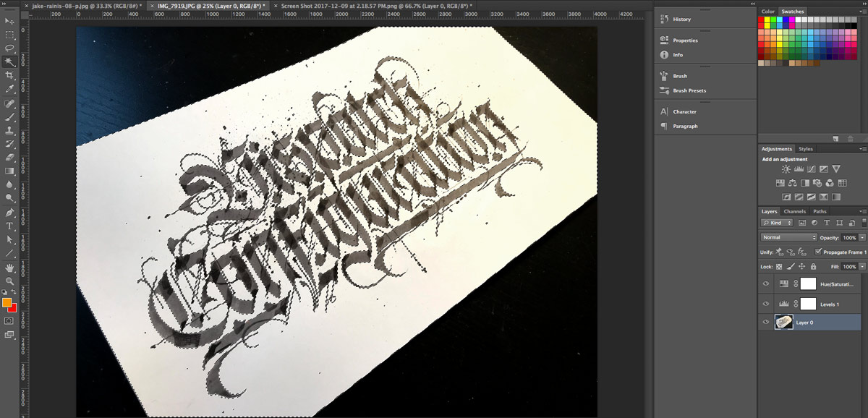Select the Brush tool in the toolbox
The image size is (868, 418).
click(9, 116)
